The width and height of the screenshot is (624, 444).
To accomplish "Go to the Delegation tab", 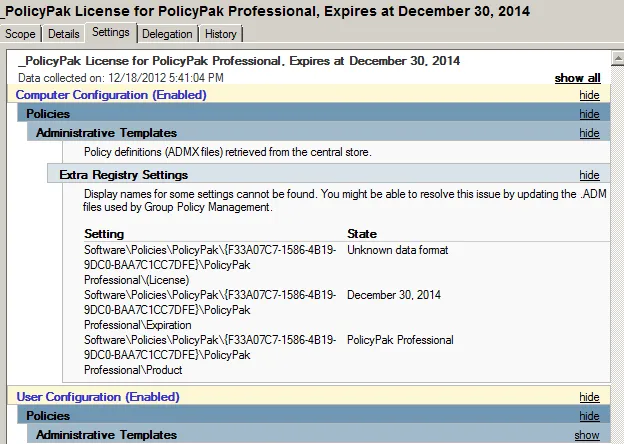I will [x=167, y=33].
